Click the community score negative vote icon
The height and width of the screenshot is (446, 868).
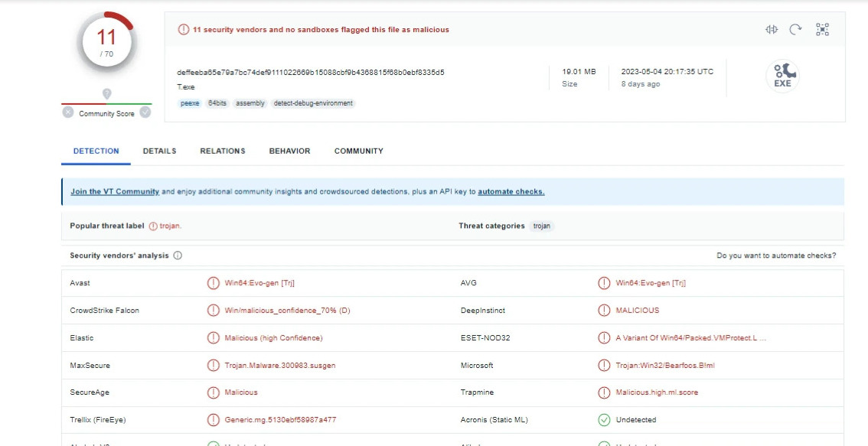(67, 113)
